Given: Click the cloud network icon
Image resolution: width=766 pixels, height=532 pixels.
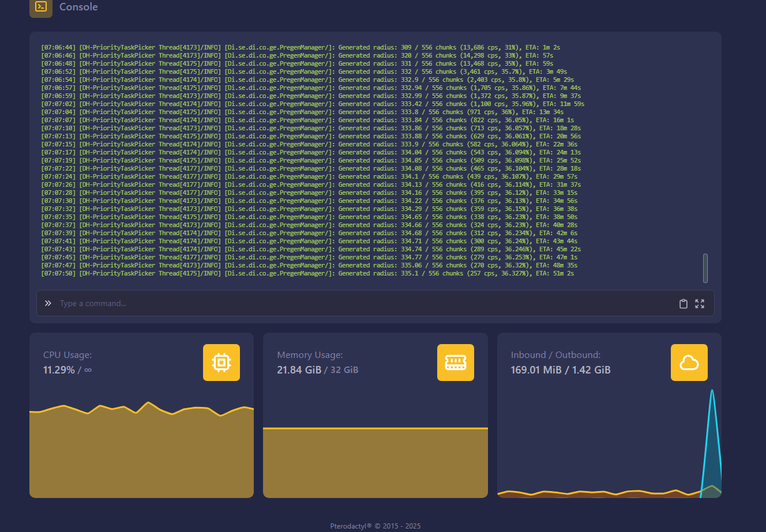Looking at the screenshot, I should point(689,363).
